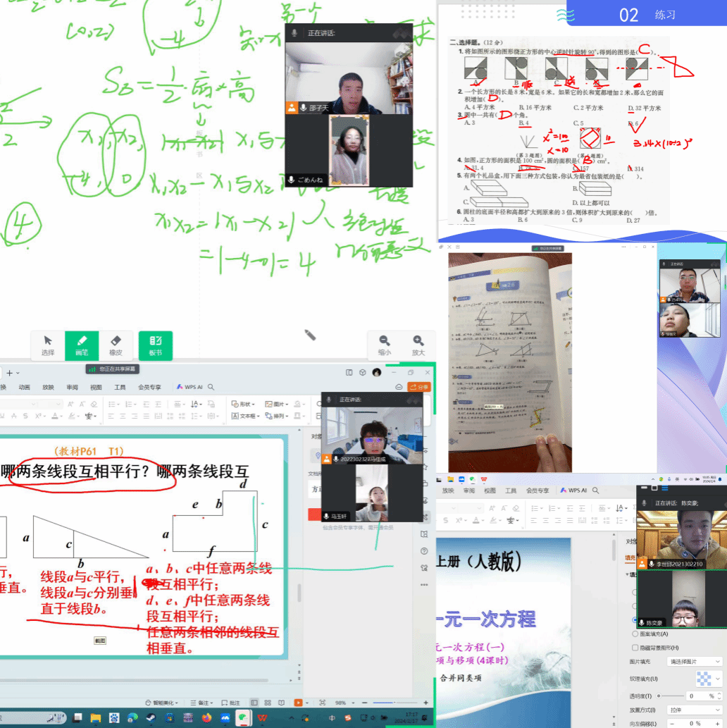Click the orange 分享 share button
The width and height of the screenshot is (727, 728).
click(x=419, y=387)
